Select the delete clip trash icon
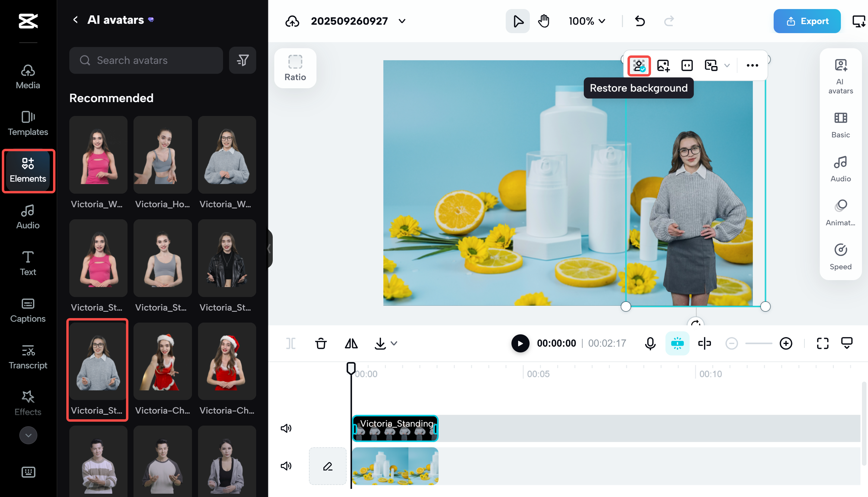Screen dimensions: 868x497 [321, 343]
